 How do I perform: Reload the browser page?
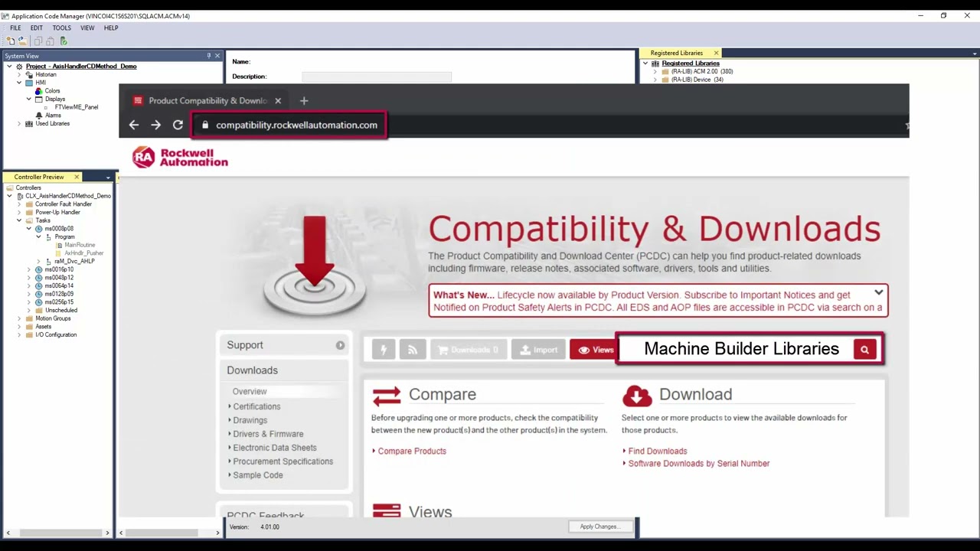coord(178,125)
